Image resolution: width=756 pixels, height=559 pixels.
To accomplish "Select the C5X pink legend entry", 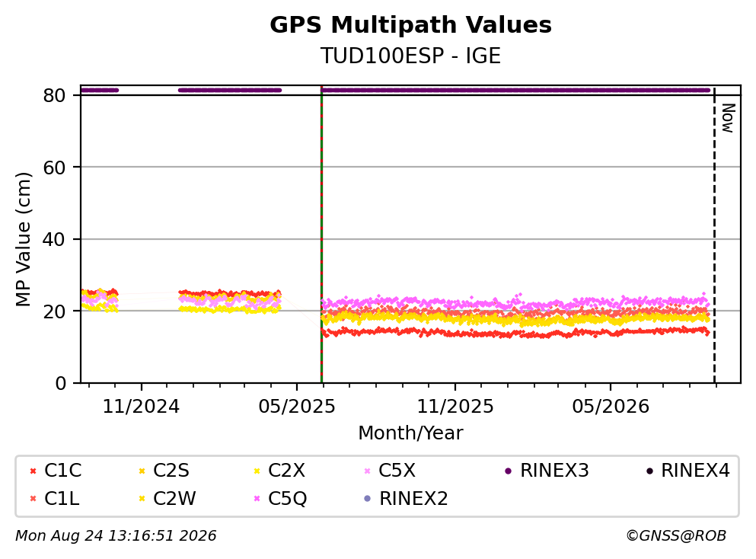I will coord(390,471).
